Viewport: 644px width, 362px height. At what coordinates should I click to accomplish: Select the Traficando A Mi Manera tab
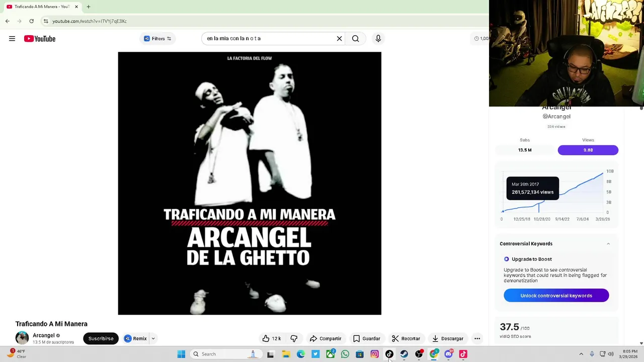click(42, 7)
